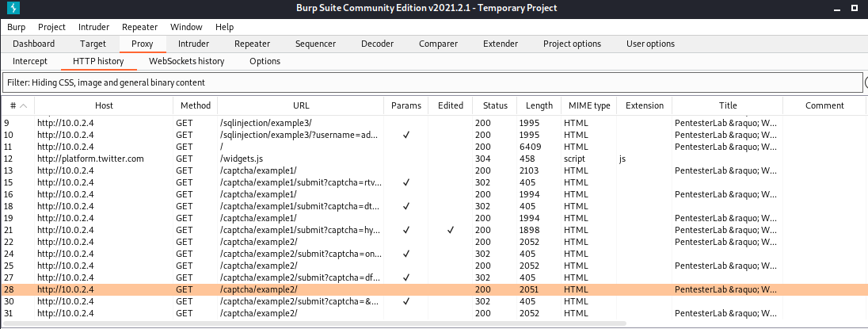Go to User options tab
Viewport: 868px width, 329px height.
click(x=650, y=44)
